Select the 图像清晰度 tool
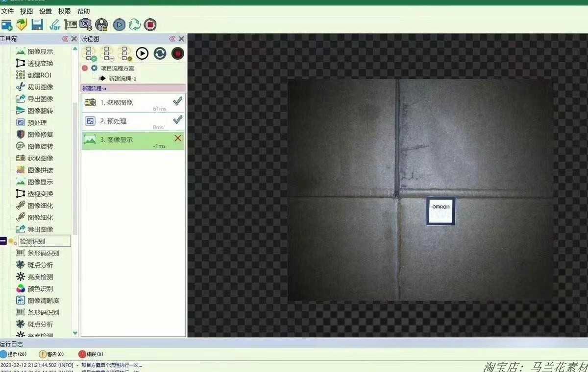 pos(38,301)
